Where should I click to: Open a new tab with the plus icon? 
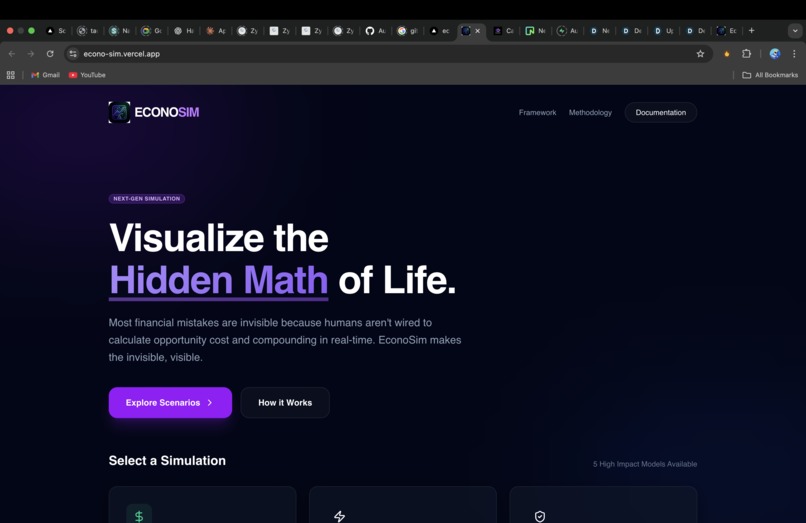(x=752, y=31)
